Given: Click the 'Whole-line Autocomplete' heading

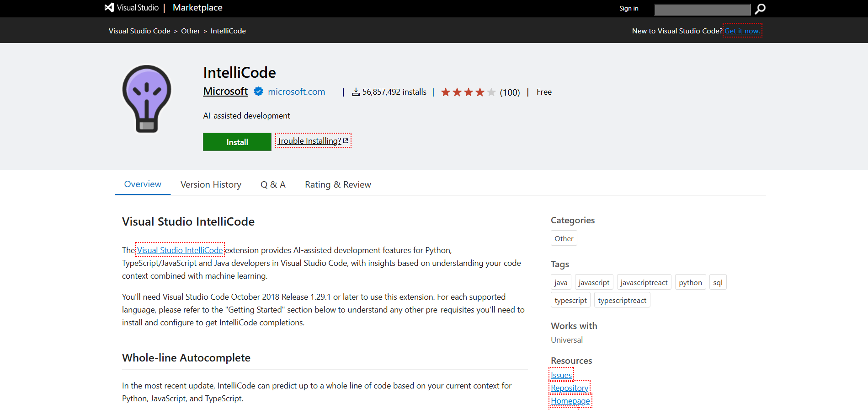Looking at the screenshot, I should point(186,357).
